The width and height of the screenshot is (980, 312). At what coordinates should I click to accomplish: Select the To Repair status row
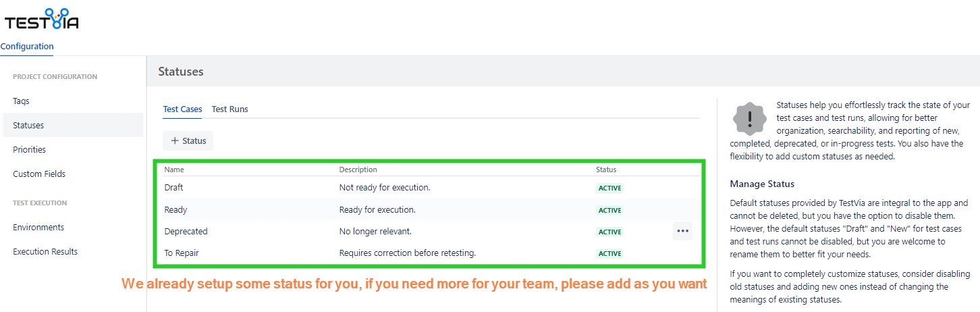point(182,253)
